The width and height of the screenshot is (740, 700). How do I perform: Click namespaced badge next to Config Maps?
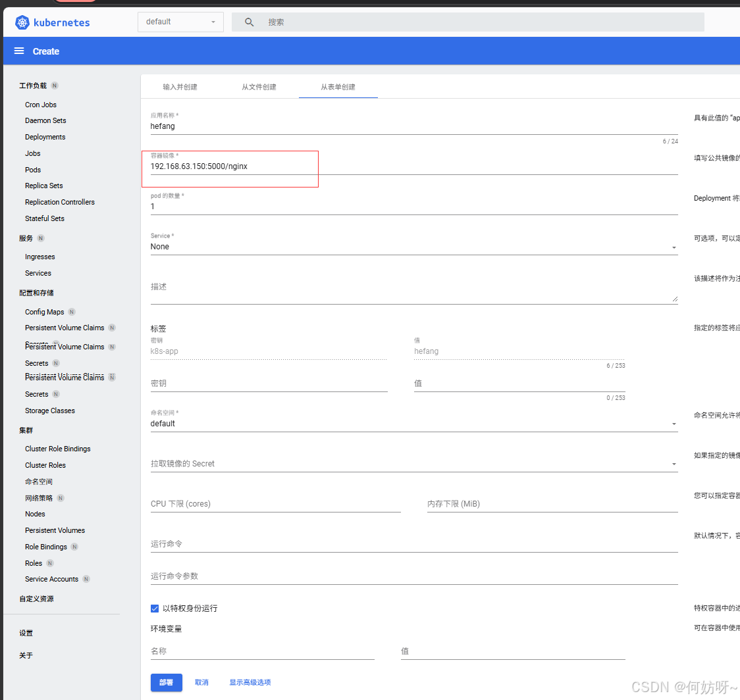(x=72, y=312)
